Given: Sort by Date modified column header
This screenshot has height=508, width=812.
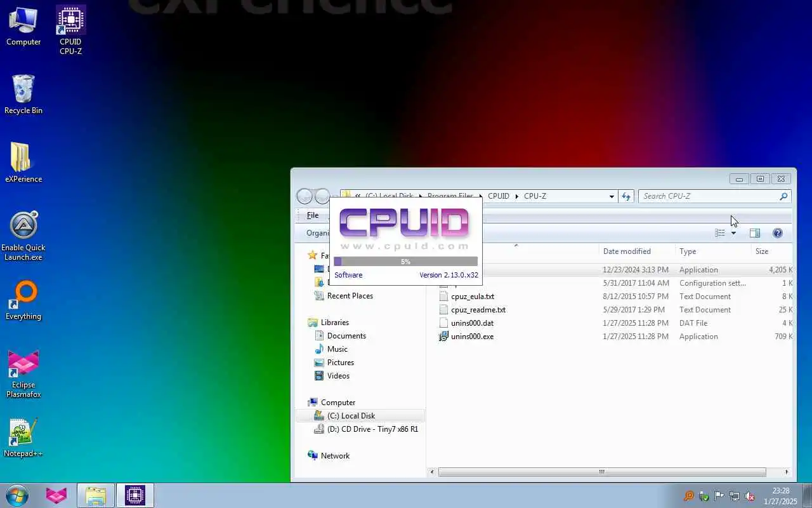Looking at the screenshot, I should pos(637,251).
